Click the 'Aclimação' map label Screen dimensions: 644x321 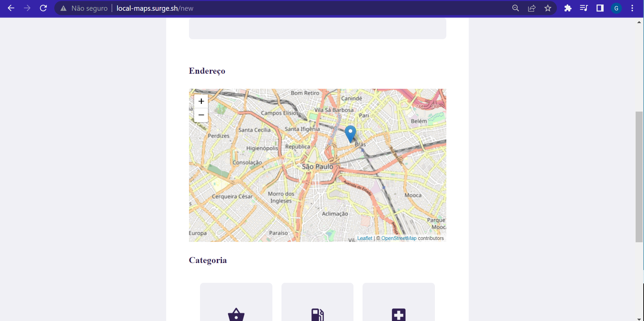coord(335,214)
